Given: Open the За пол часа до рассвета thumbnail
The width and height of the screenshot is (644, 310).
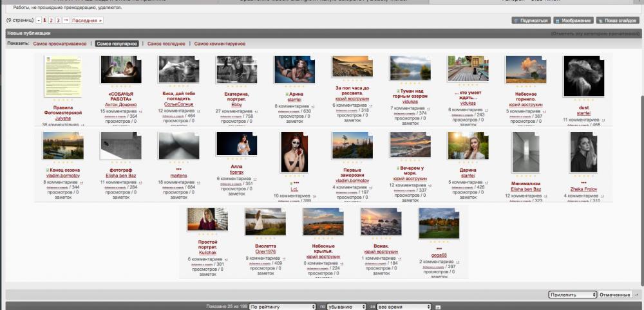Looking at the screenshot, I should click(x=352, y=66).
